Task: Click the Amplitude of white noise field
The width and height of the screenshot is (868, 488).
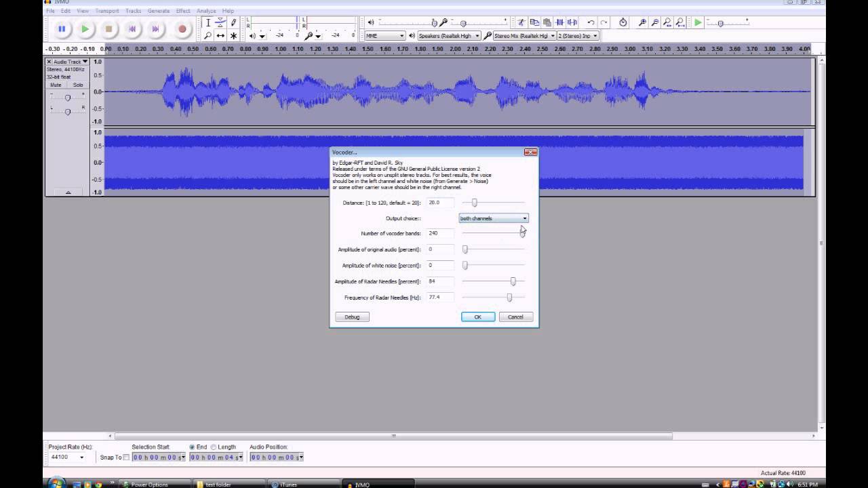Action: (441, 266)
